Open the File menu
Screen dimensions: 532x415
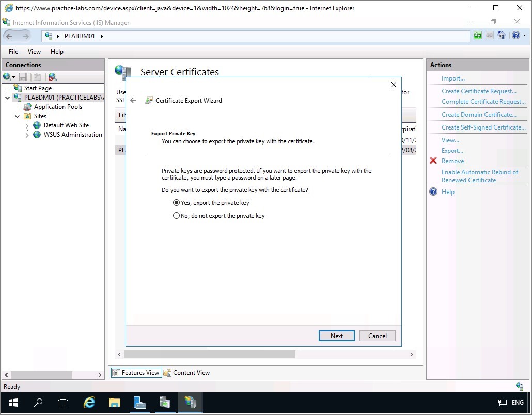[x=13, y=52]
